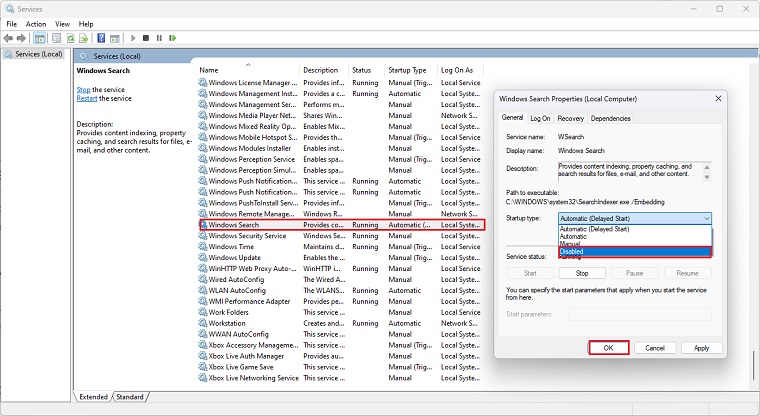Click the Windows Media Player Network gear icon
Viewport: 760px width, 416px height.
[203, 115]
